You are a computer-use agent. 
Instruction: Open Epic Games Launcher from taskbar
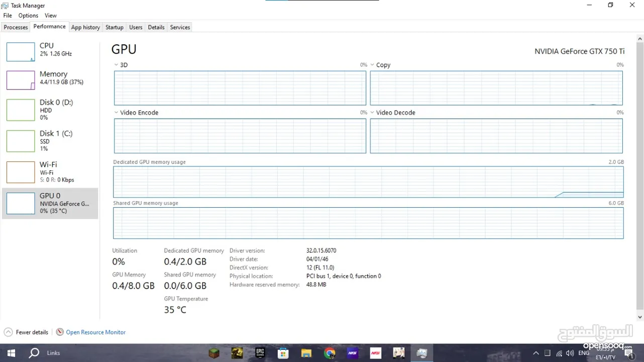[260, 353]
